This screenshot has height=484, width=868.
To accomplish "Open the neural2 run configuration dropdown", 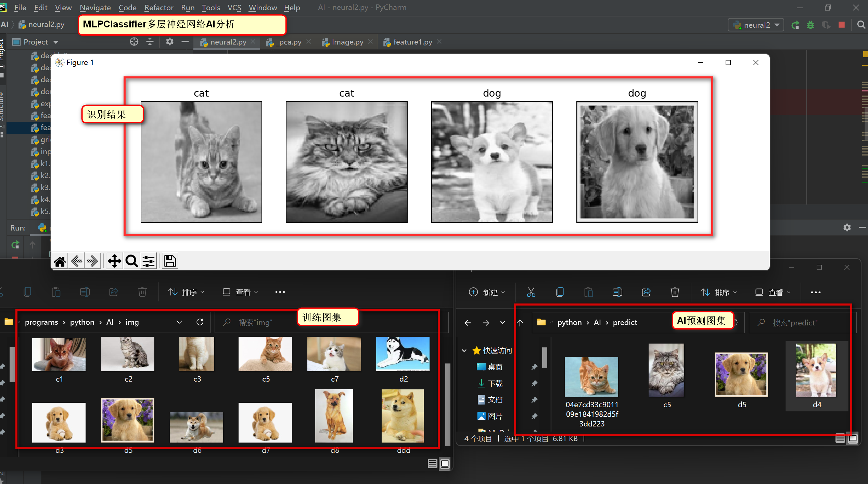I will pyautogui.click(x=756, y=25).
